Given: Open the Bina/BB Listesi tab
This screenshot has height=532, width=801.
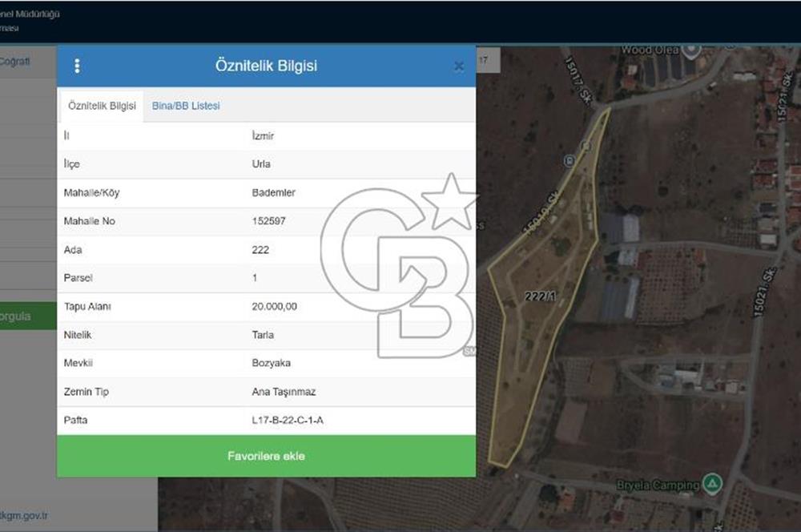Looking at the screenshot, I should [186, 106].
